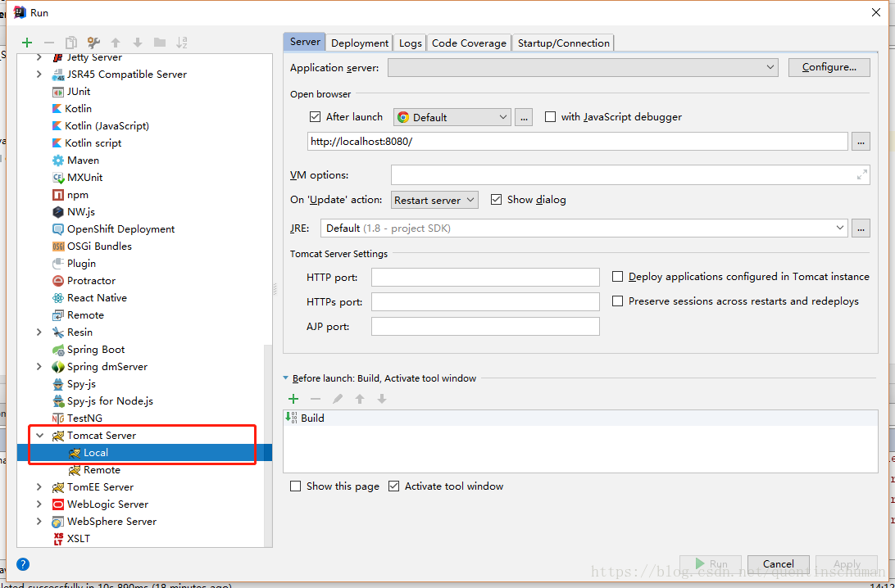Image resolution: width=895 pixels, height=588 pixels.
Task: Expand the WebSphere Server node
Action: (x=39, y=522)
